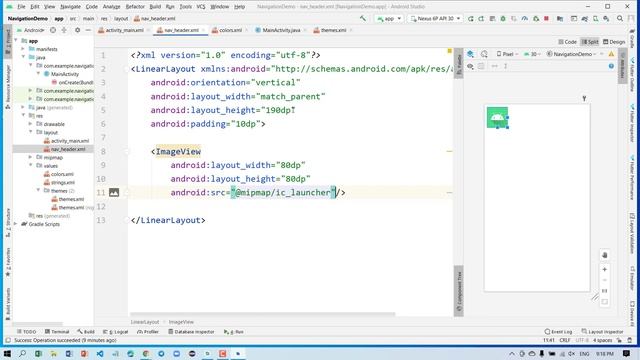
Task: Expand the manifests folder in tree
Action: coord(23,49)
